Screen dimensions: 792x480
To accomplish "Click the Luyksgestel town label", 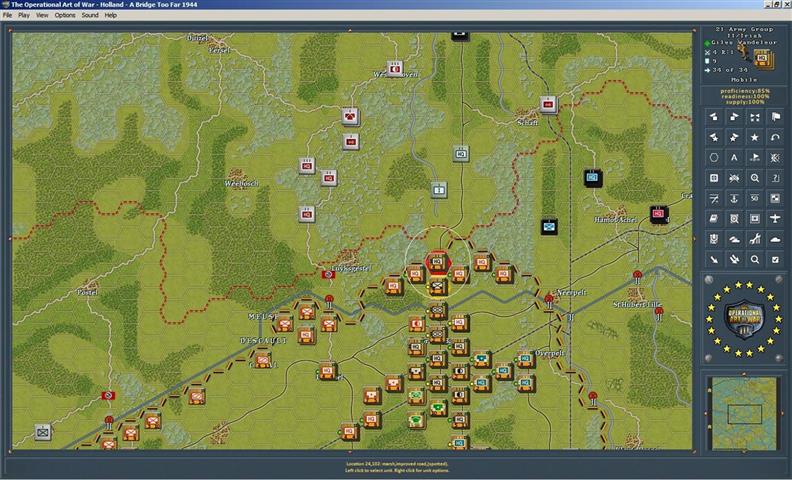I will [351, 268].
